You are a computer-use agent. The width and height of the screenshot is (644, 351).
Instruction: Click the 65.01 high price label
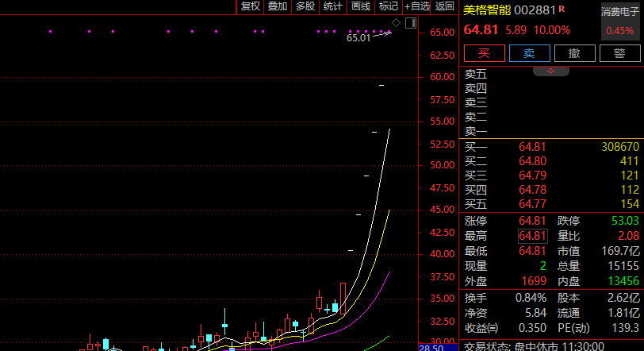[x=358, y=38]
